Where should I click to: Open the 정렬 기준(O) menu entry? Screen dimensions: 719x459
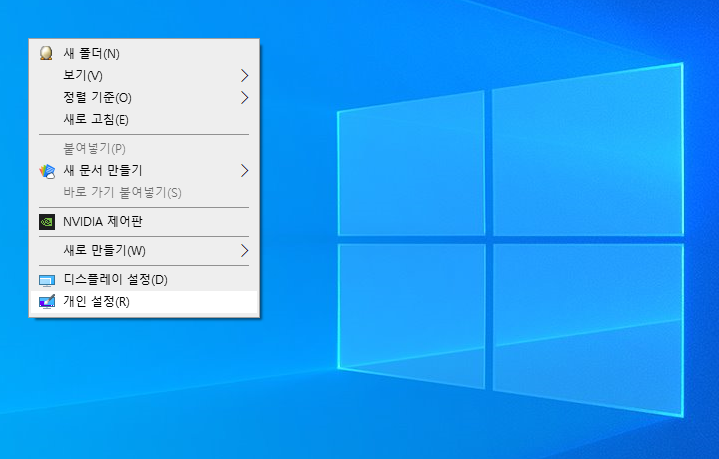point(144,97)
